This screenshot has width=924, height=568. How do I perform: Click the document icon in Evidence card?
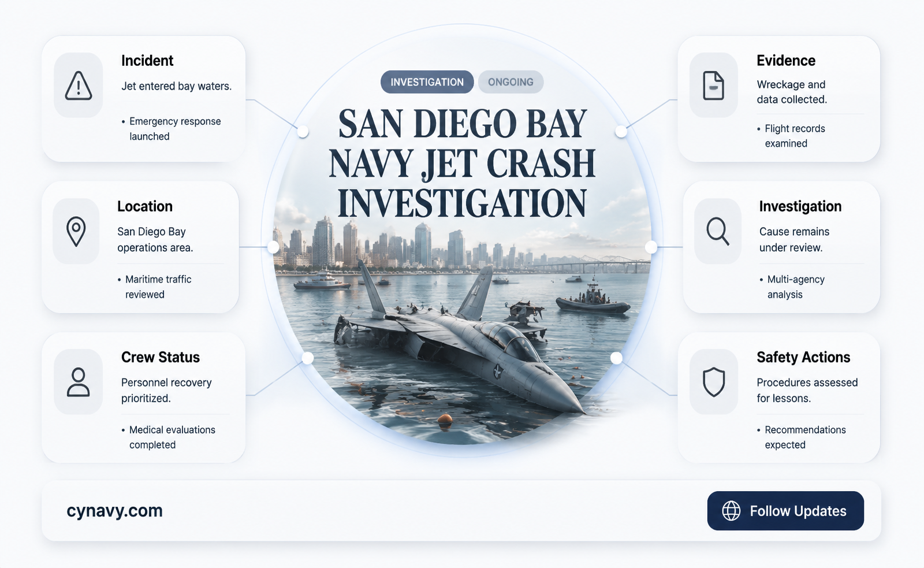[713, 86]
